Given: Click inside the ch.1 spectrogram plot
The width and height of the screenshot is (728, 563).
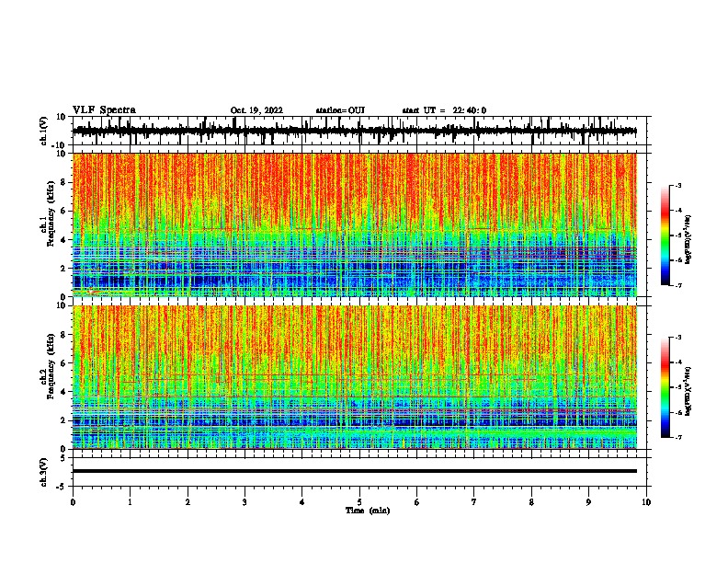Looking at the screenshot, I should click(354, 224).
